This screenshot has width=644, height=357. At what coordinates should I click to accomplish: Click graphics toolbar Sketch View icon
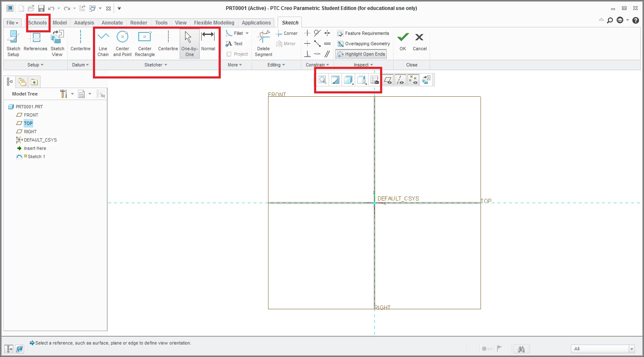426,80
